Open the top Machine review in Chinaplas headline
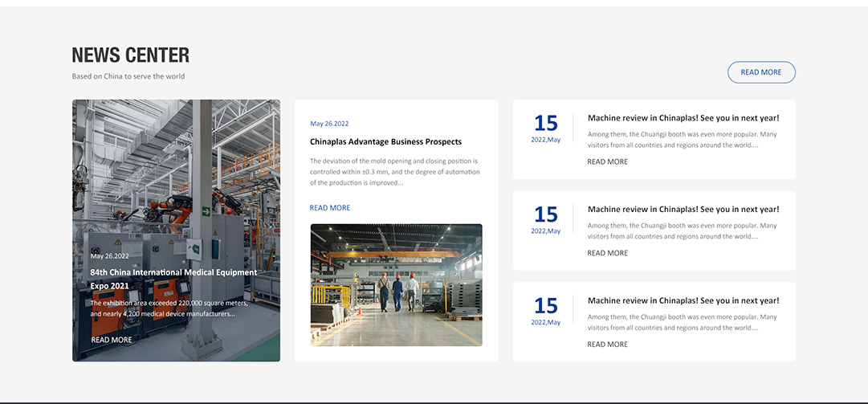The image size is (868, 404). 683,118
